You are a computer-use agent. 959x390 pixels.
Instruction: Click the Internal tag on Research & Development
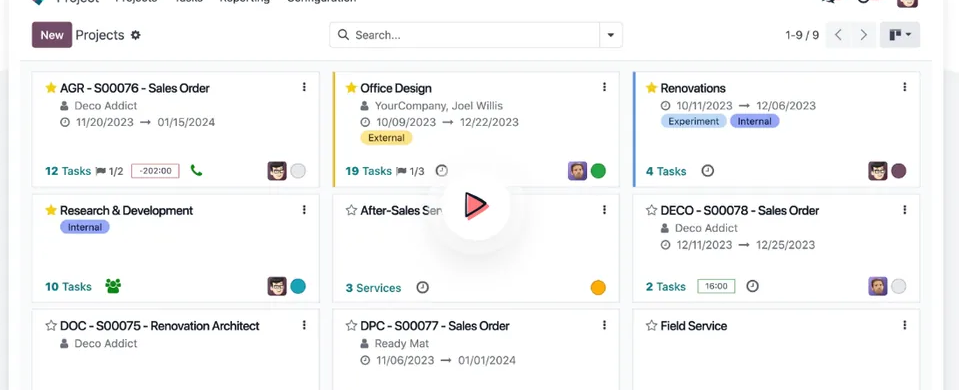point(85,227)
